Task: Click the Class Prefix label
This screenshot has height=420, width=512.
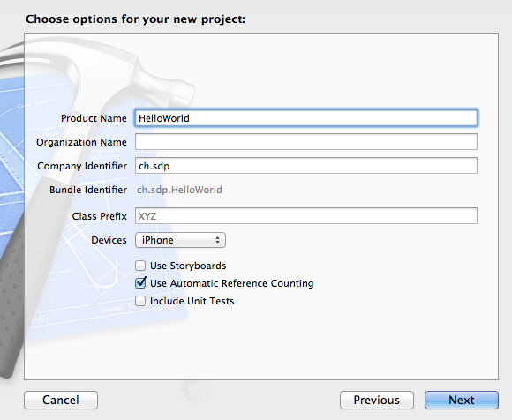Action: (x=99, y=216)
